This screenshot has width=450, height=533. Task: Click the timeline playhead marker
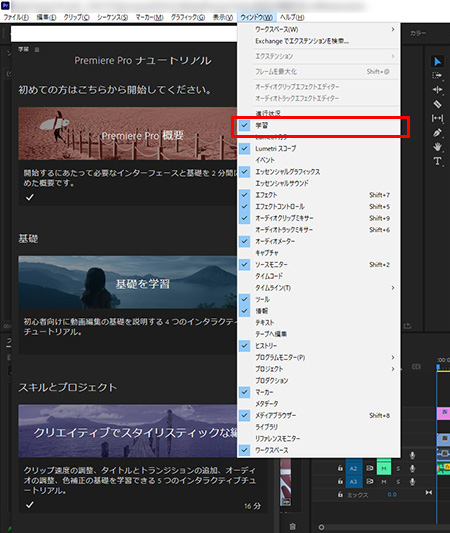(x=438, y=367)
